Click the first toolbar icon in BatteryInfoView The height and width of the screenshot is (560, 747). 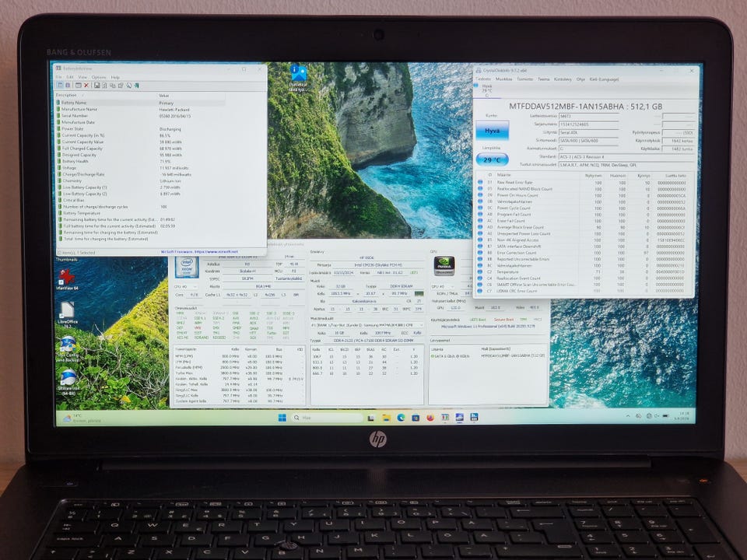click(x=60, y=86)
